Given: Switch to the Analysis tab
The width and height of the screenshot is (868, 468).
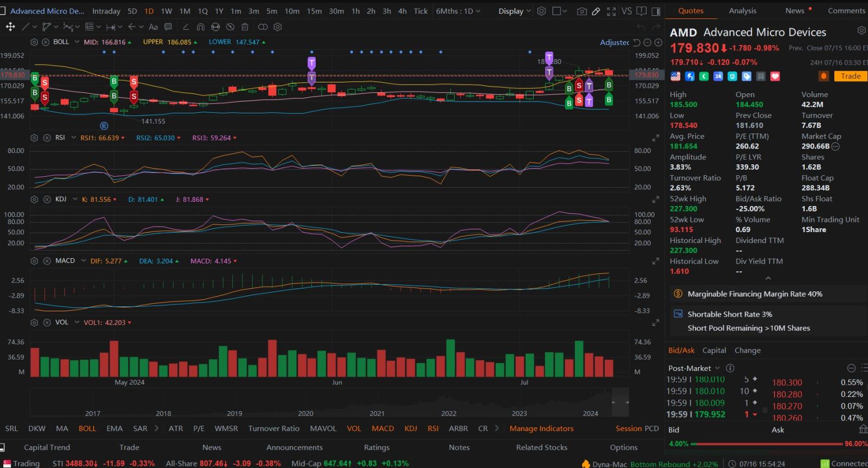Looking at the screenshot, I should (x=743, y=10).
